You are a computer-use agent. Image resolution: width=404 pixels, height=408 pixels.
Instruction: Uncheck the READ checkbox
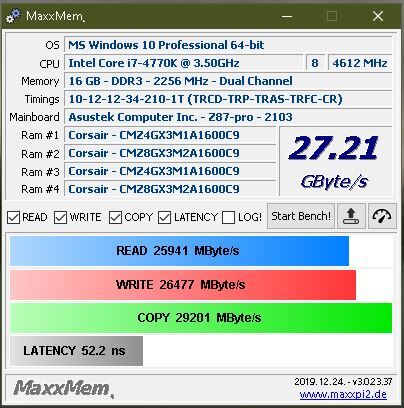coord(14,217)
